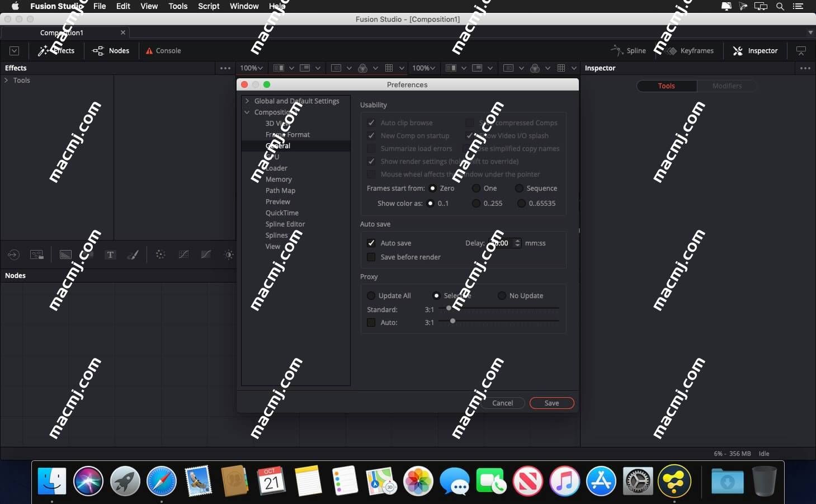Expand the Tools category in Effects
816x504 pixels.
coord(6,80)
